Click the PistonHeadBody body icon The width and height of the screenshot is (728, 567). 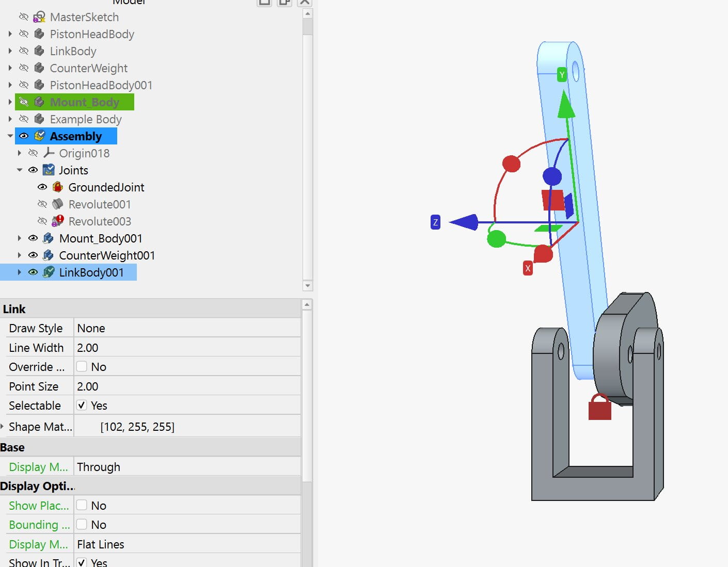[x=39, y=34]
